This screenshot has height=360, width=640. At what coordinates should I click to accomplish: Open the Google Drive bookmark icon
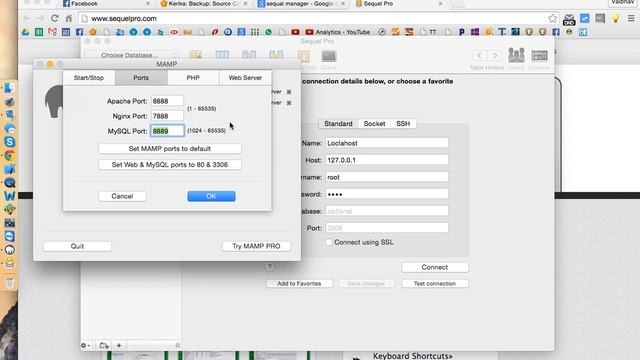[25, 32]
